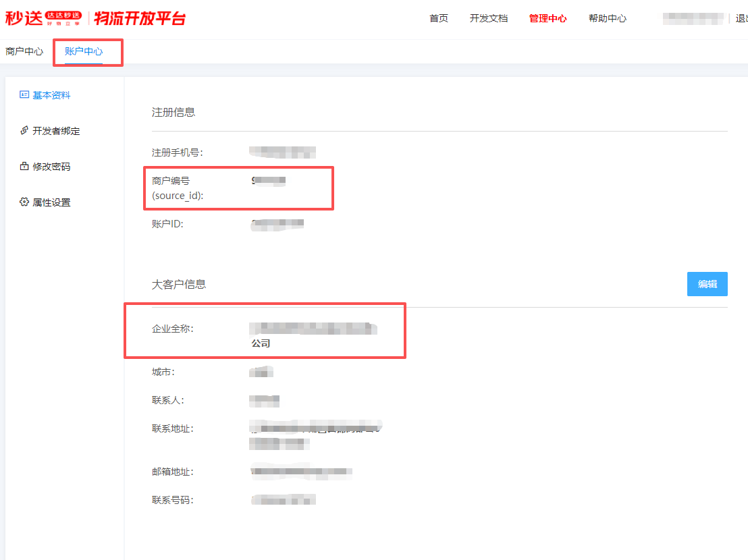748x560 pixels.
Task: Click the 注册手机号 label
Action: [177, 152]
